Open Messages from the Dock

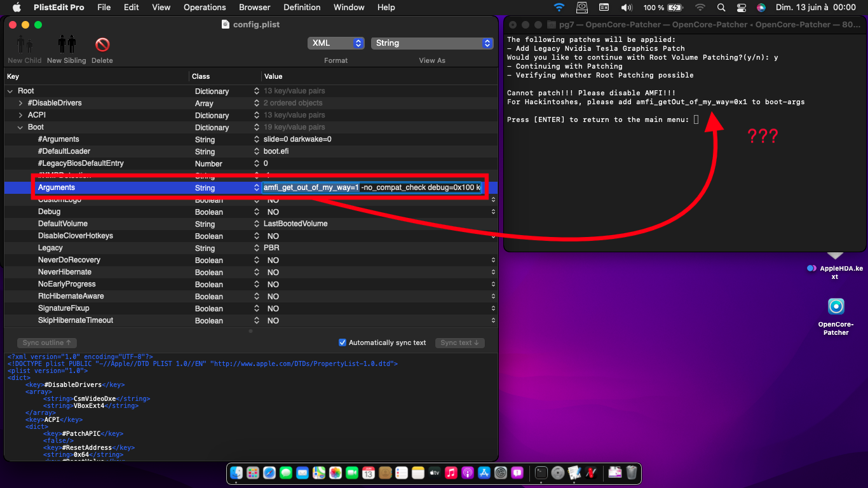coord(286,473)
